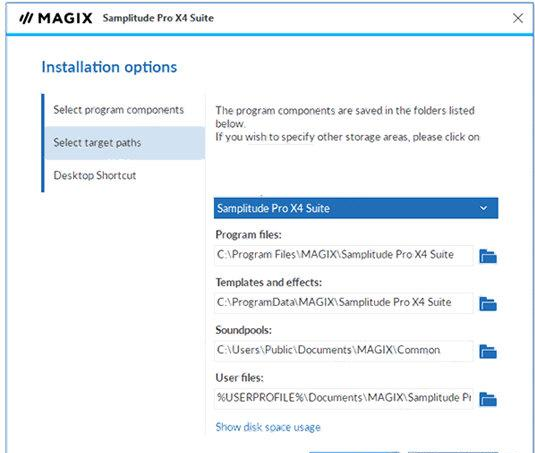
Task: Open the Samplitude Pro X4 Suite dropdown
Action: pyautogui.click(x=356, y=208)
